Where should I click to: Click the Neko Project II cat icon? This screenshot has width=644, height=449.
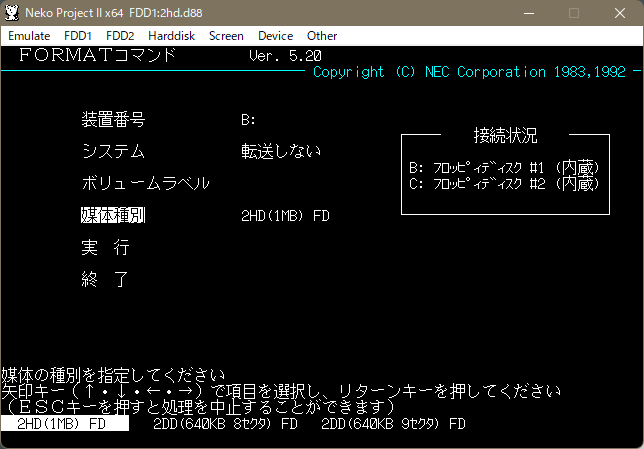coord(12,13)
